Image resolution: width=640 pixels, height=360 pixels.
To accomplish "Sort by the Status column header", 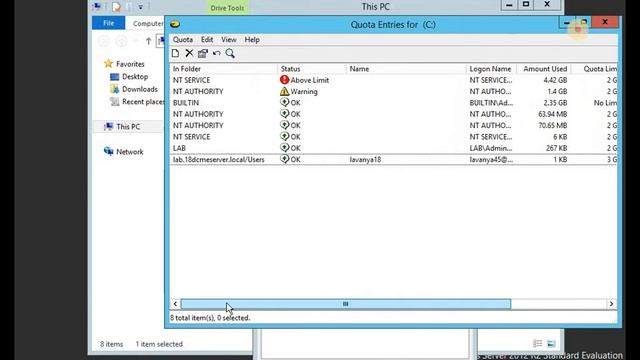I will click(x=312, y=69).
